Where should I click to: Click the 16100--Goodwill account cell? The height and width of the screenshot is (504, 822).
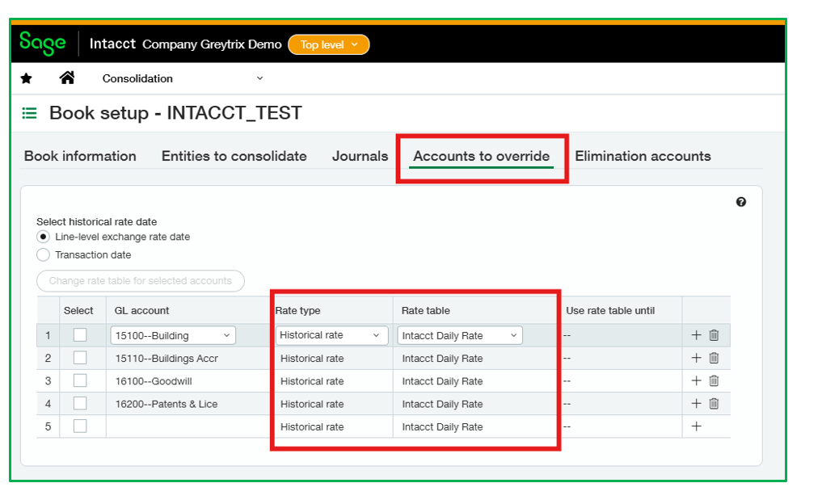188,381
